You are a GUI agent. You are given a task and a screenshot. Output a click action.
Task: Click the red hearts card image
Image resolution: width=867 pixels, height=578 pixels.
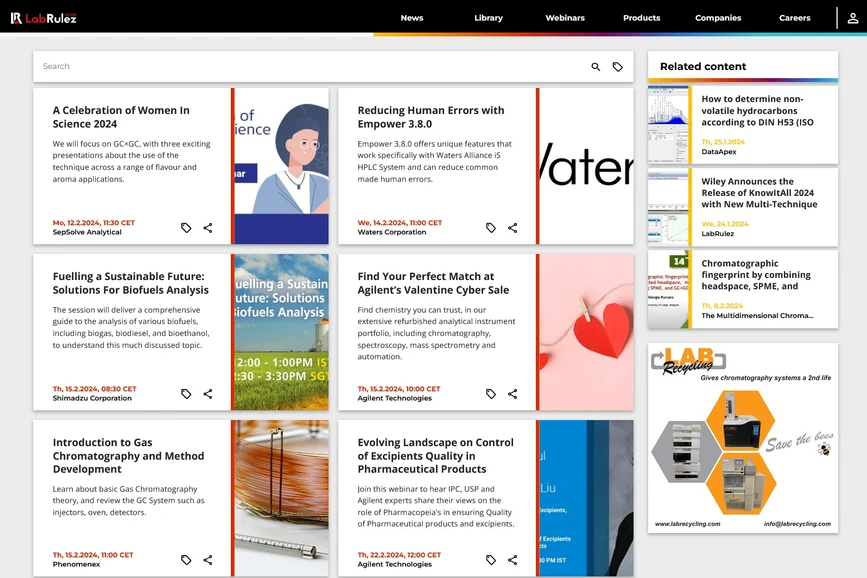click(586, 332)
